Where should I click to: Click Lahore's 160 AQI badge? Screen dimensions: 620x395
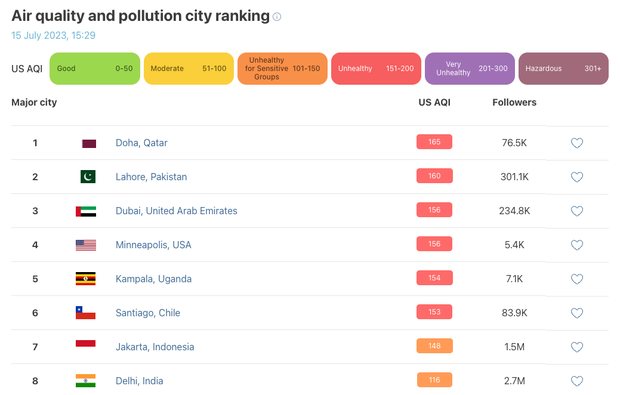pos(434,176)
